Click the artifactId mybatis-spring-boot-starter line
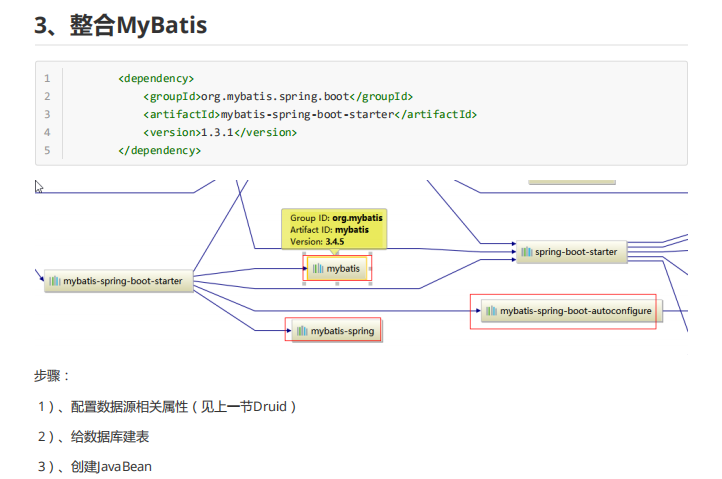 point(310,114)
